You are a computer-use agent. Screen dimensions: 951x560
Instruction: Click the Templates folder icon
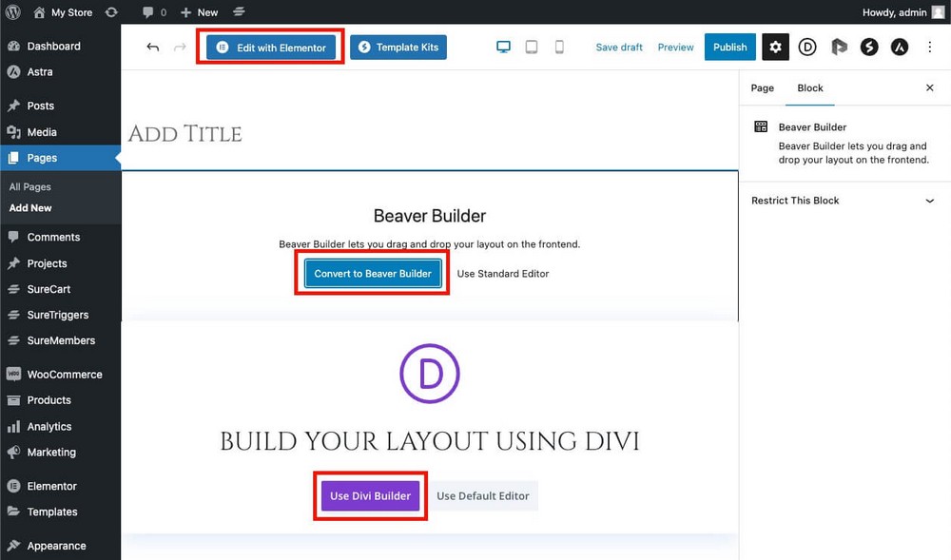tap(13, 512)
